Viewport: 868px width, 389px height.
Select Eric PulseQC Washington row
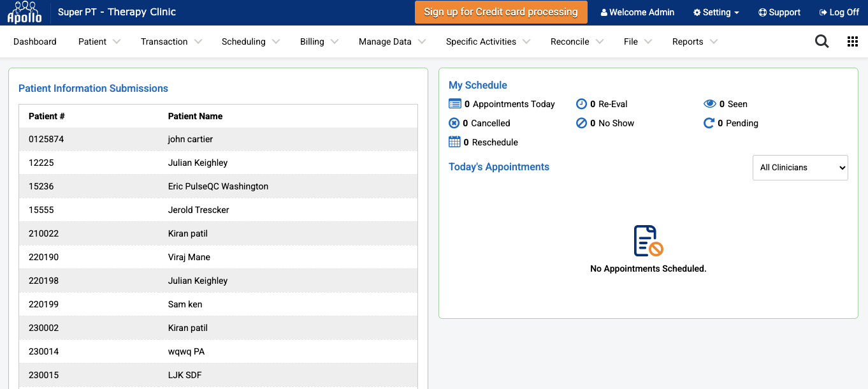pos(219,186)
